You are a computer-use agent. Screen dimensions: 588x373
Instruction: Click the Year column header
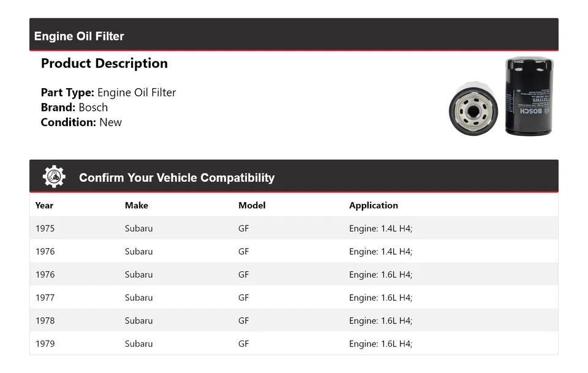pyautogui.click(x=44, y=205)
